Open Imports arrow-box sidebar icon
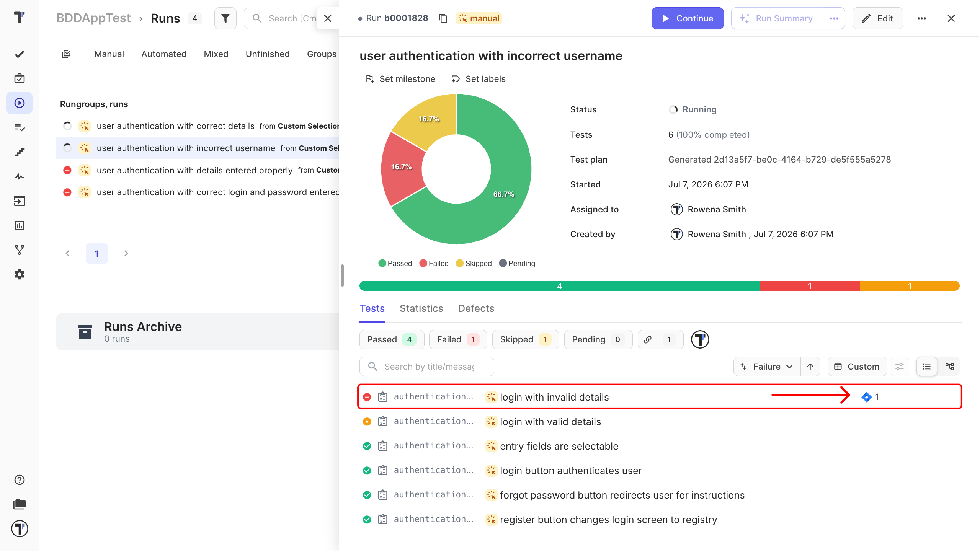This screenshot has height=551, width=980. tap(20, 201)
